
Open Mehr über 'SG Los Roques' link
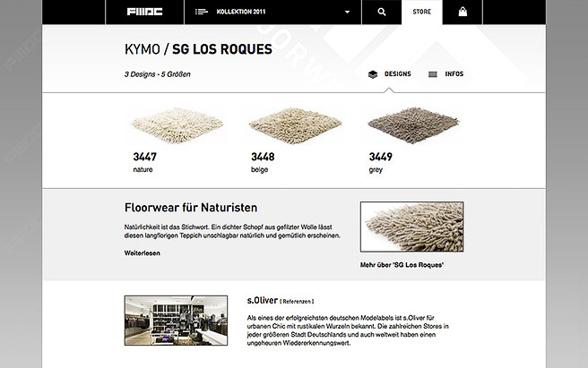coord(402,265)
